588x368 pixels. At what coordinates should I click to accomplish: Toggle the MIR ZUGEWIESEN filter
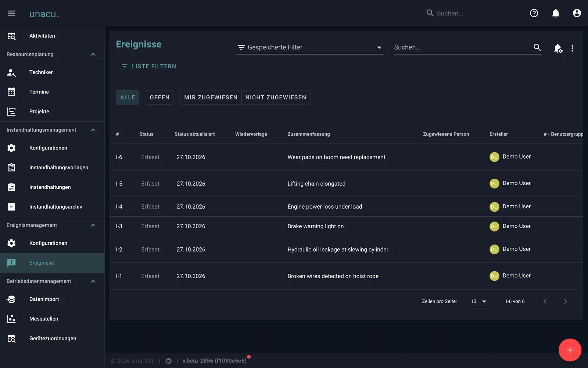pos(211,98)
